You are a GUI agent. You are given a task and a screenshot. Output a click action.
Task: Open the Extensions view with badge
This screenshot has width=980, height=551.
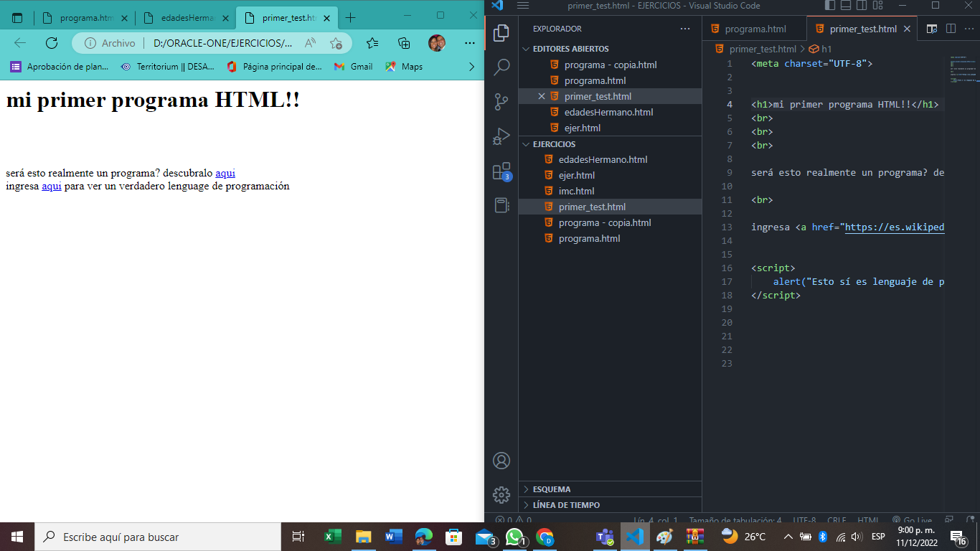pyautogui.click(x=501, y=171)
